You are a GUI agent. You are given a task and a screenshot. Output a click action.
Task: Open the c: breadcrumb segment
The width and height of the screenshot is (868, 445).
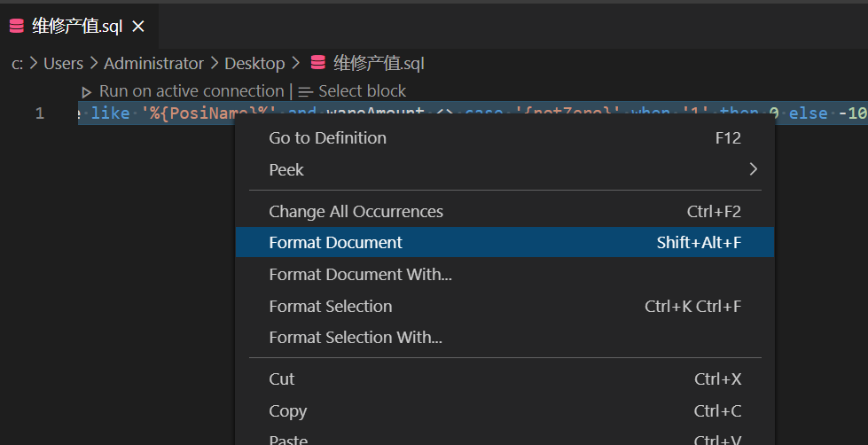point(17,64)
